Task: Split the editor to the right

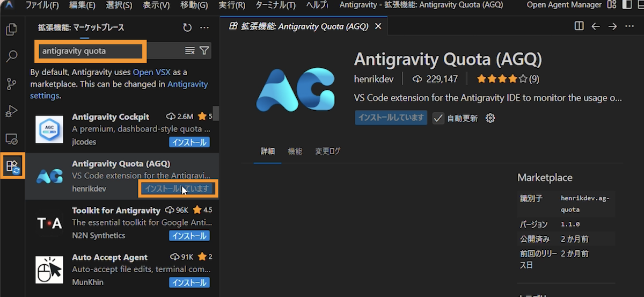Action: pos(579,26)
